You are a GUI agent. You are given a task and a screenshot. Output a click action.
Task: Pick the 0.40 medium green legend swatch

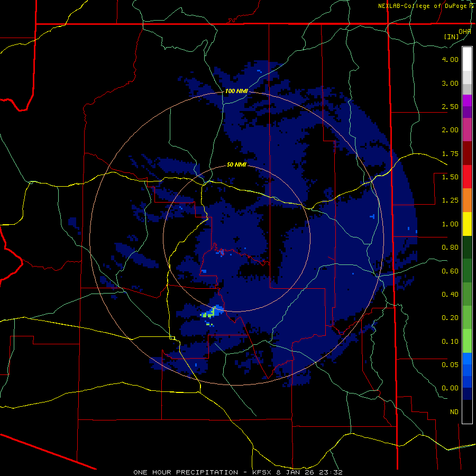click(x=467, y=294)
